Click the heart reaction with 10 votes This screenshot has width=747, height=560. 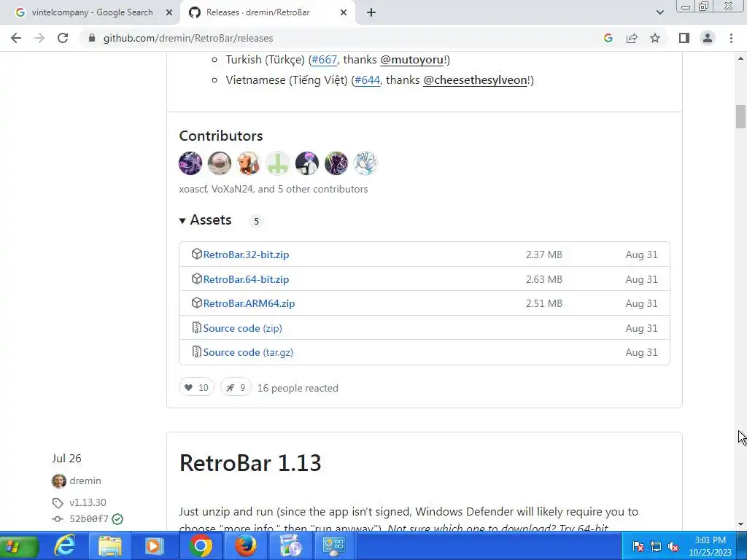click(x=196, y=388)
